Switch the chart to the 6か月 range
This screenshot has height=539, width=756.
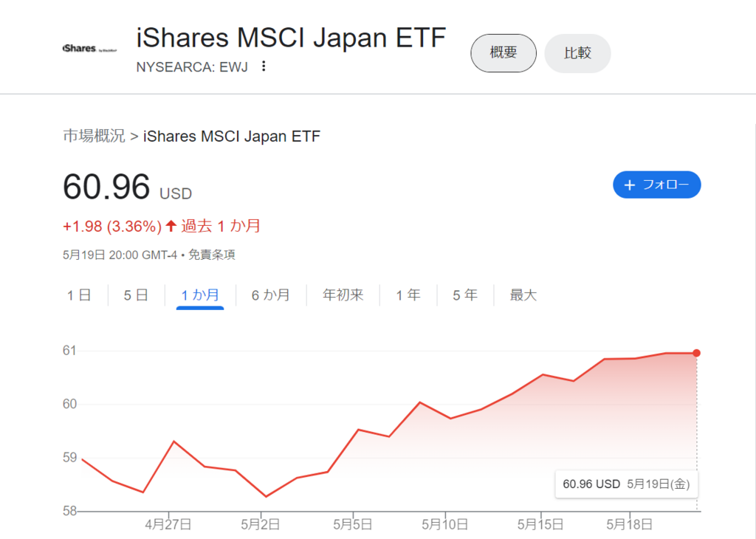coord(271,295)
